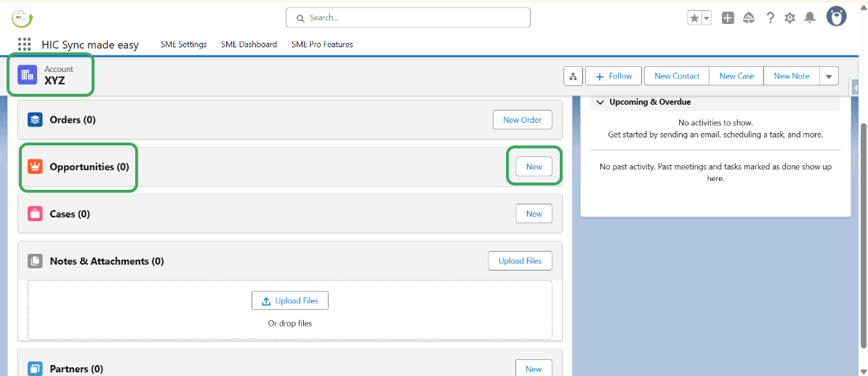The height and width of the screenshot is (376, 868).
Task: Open Opportunities (0) related list
Action: click(89, 167)
